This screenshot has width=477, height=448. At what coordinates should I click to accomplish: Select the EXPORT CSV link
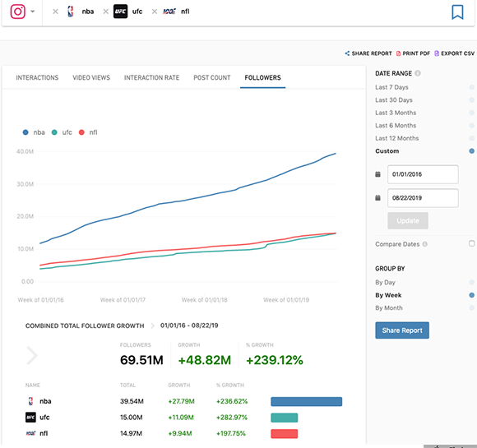[x=457, y=53]
